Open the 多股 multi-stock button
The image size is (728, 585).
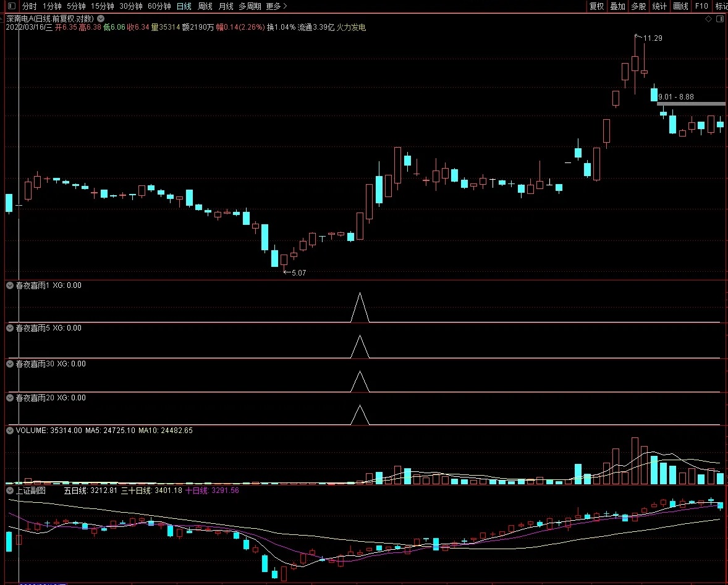(x=638, y=6)
